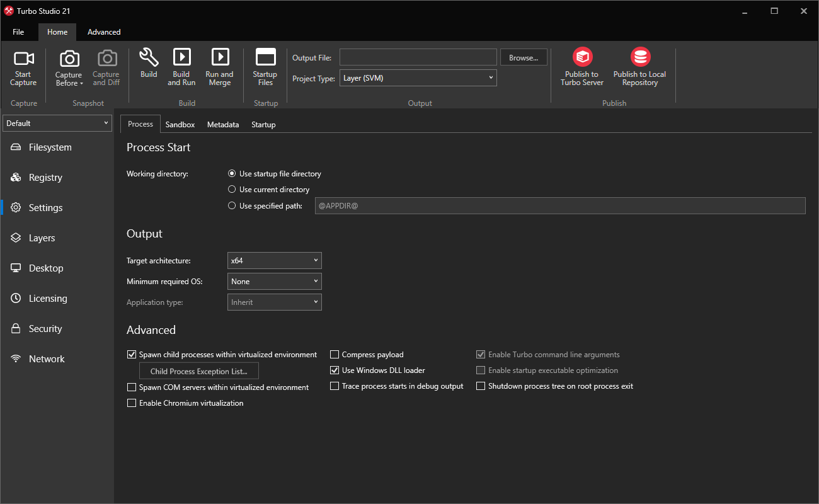Open the Target architecture dropdown
This screenshot has height=504, width=819.
tap(274, 260)
